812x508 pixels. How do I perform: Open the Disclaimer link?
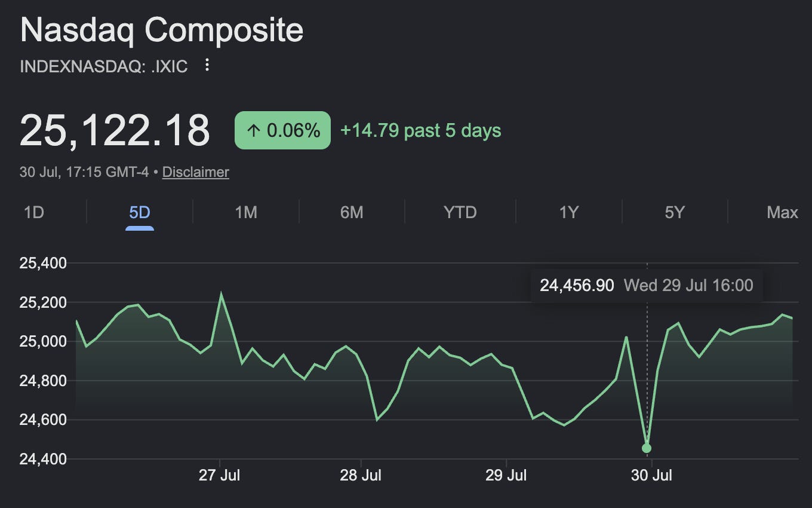pos(195,172)
